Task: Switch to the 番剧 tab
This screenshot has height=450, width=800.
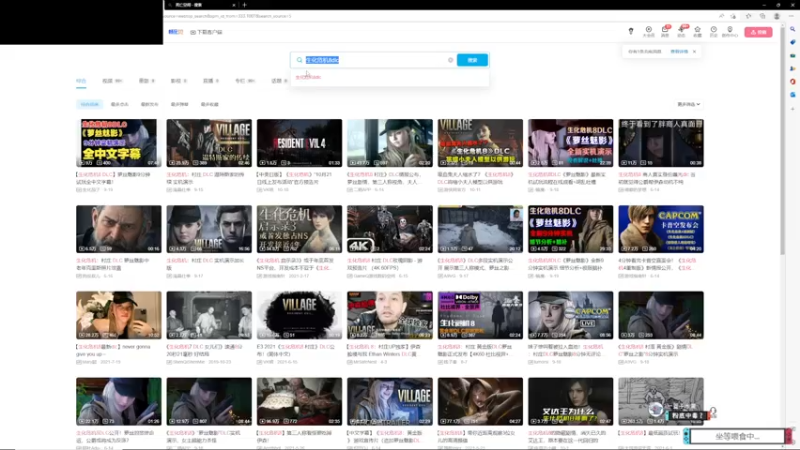Action: (146, 81)
